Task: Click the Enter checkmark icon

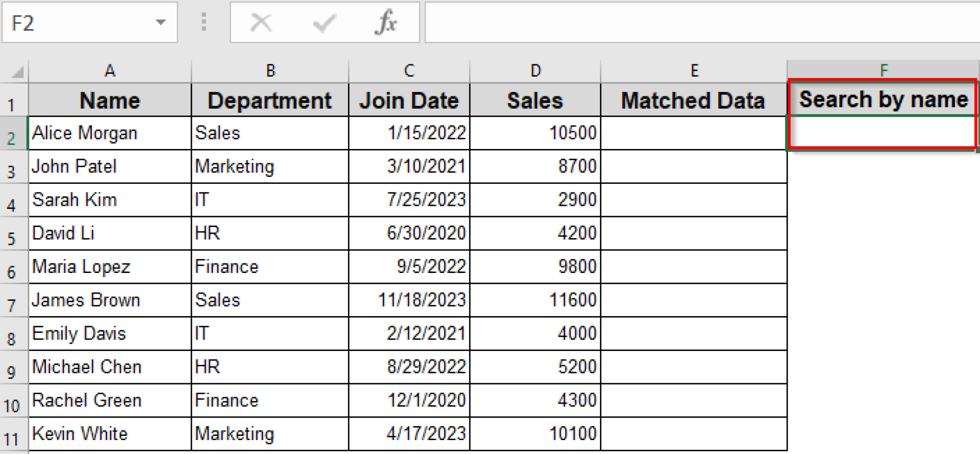Action: tap(323, 22)
